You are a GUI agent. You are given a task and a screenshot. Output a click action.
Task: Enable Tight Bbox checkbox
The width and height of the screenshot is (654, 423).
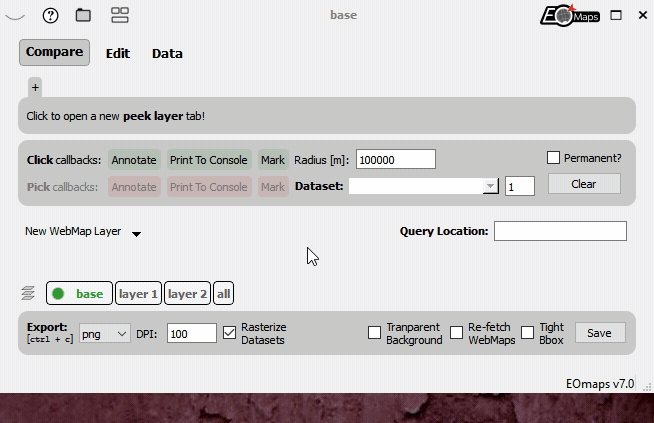[x=527, y=333]
